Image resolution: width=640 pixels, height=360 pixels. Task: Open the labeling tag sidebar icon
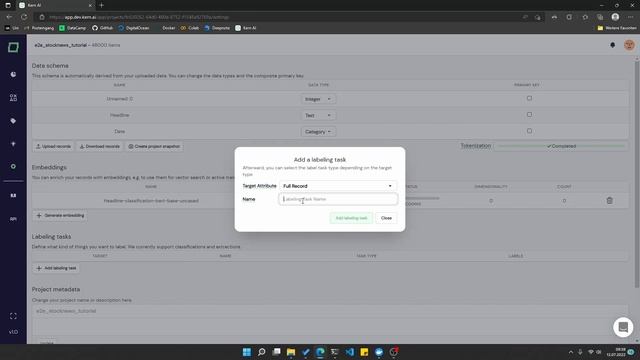13,121
